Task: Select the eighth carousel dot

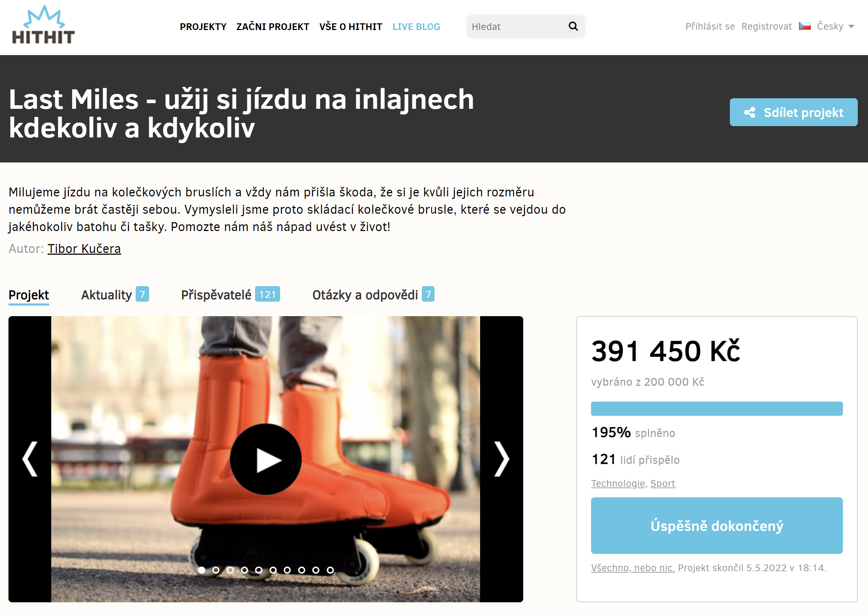Action: [301, 570]
